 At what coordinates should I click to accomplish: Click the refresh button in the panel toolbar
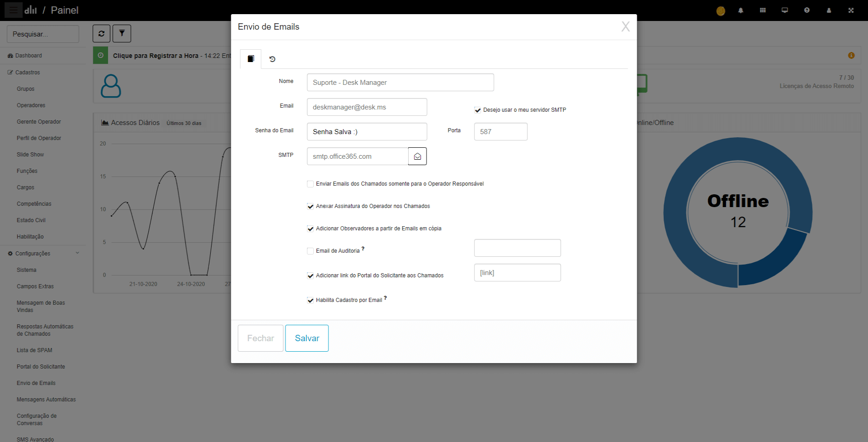point(101,33)
